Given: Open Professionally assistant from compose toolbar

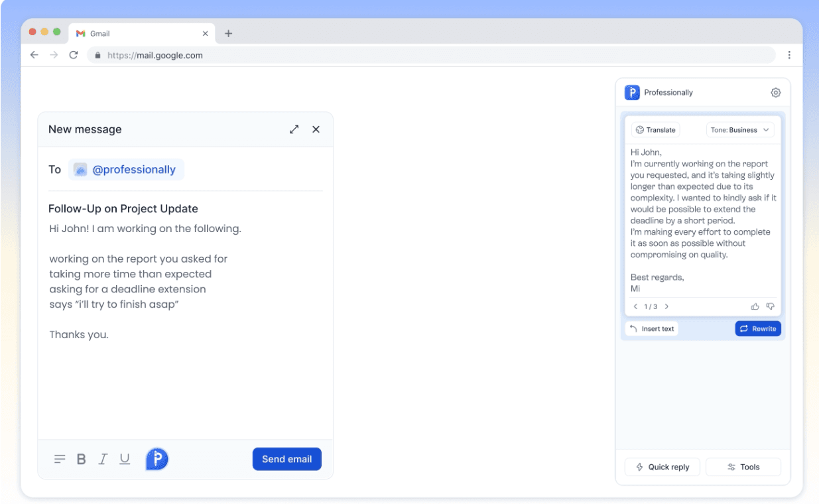Looking at the screenshot, I should (x=157, y=459).
